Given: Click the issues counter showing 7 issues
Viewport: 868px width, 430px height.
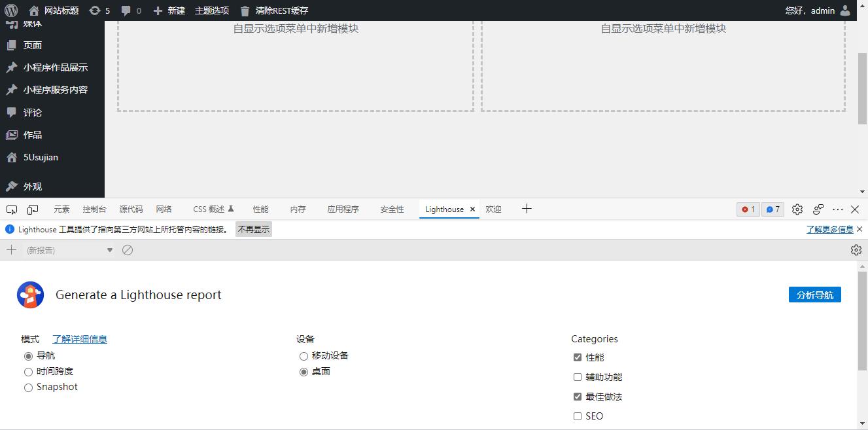Looking at the screenshot, I should 773,209.
